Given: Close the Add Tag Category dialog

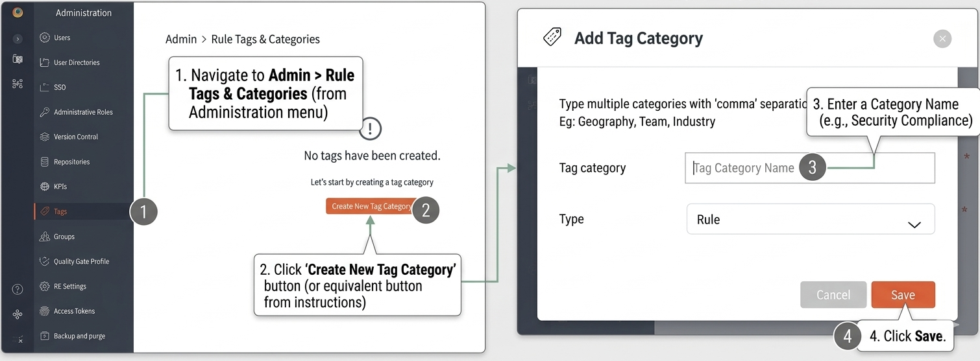Looking at the screenshot, I should pyautogui.click(x=942, y=39).
